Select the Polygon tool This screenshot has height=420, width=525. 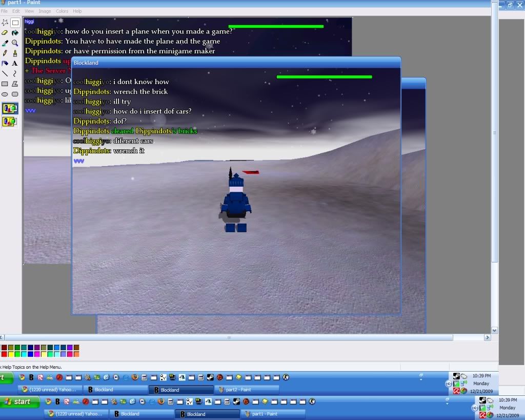pos(15,84)
